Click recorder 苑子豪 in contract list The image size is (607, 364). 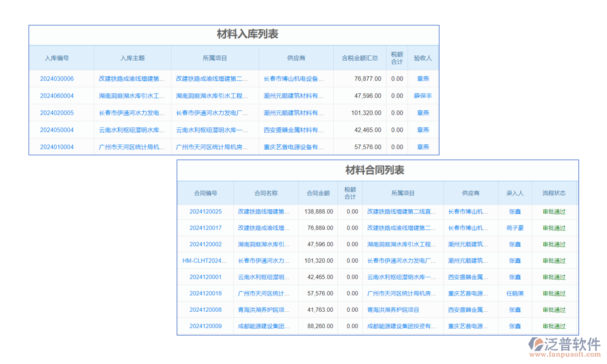click(514, 228)
